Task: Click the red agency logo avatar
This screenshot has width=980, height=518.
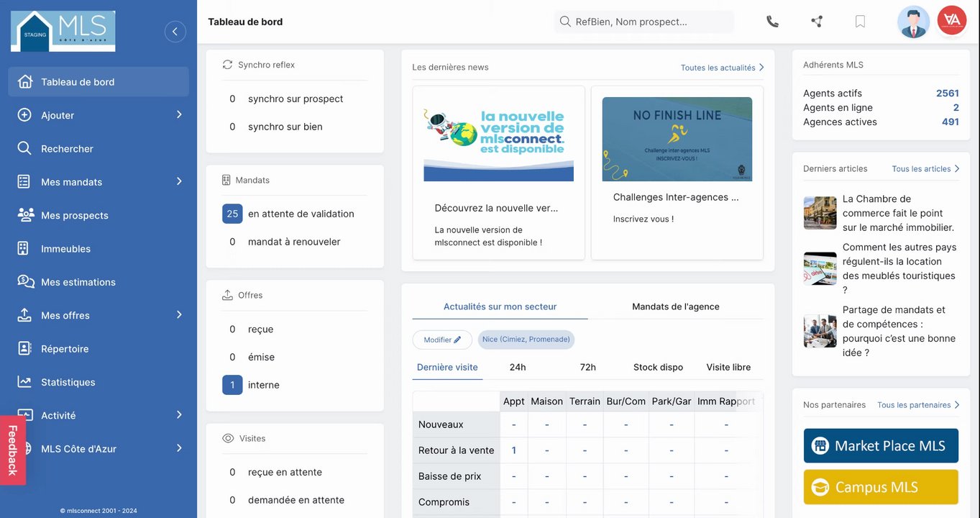Action: point(952,20)
